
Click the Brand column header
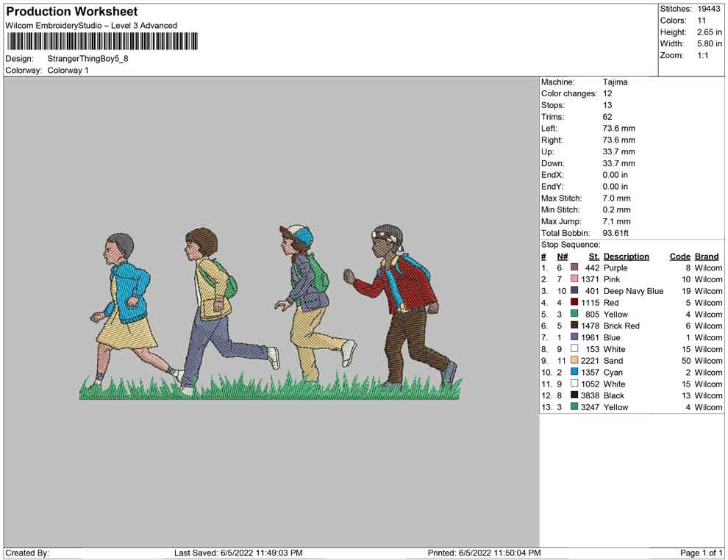707,256
